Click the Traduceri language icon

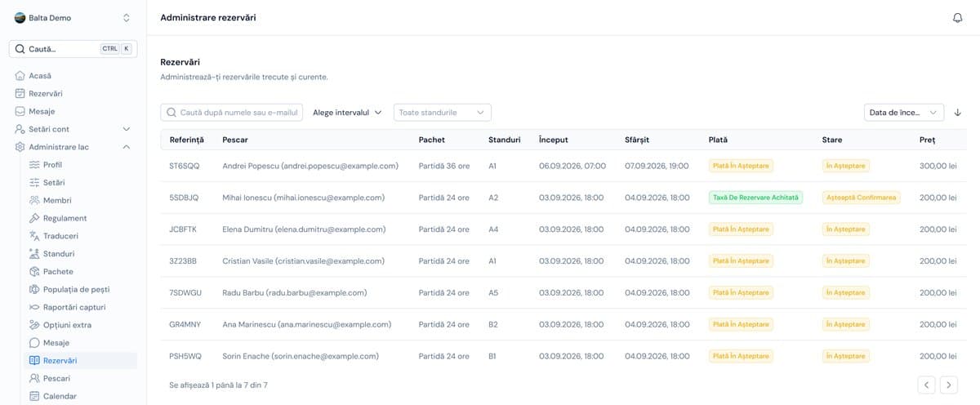34,236
